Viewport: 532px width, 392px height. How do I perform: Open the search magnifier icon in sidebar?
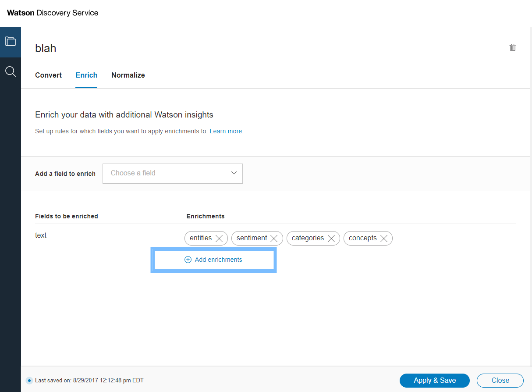click(11, 71)
